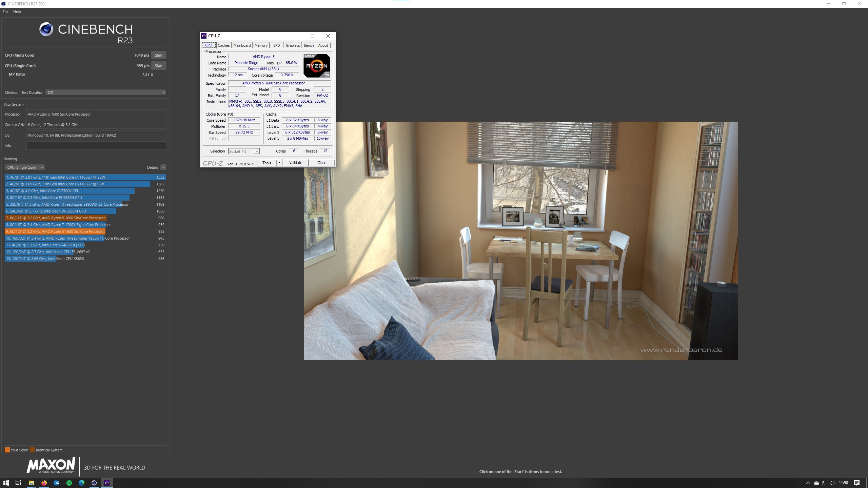Click the Cinebench taskbar icon
This screenshot has height=488, width=868.
94,483
